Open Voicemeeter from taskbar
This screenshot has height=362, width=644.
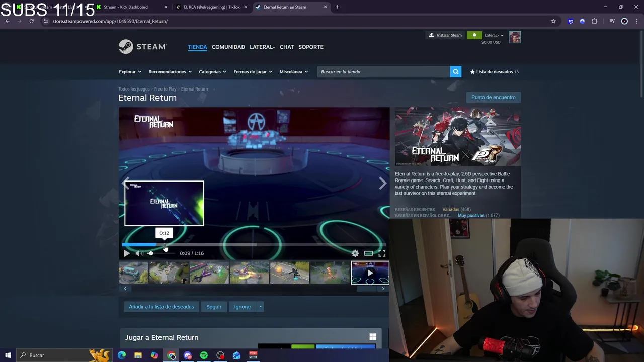[253, 355]
